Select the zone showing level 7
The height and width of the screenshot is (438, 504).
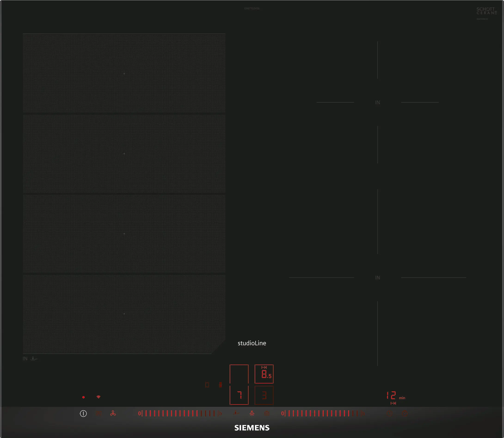tap(239, 395)
